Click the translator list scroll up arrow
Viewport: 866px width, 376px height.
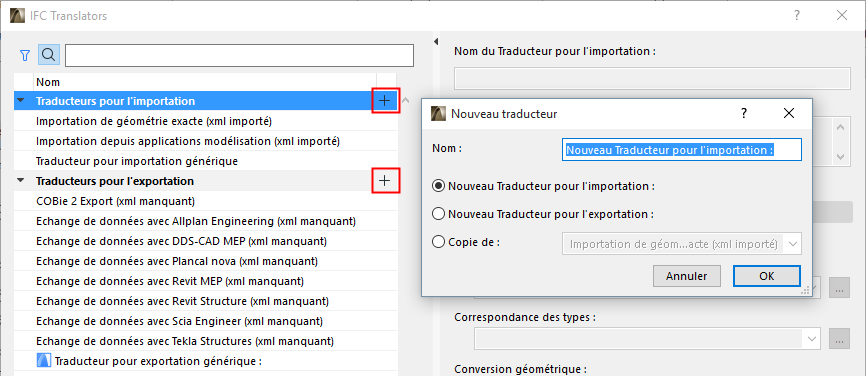405,100
